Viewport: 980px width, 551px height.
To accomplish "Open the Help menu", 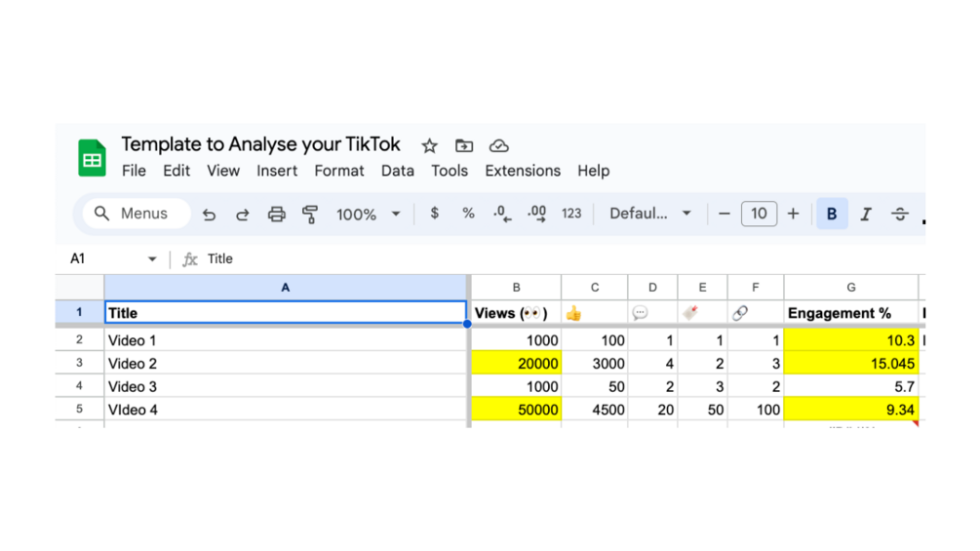I will click(593, 171).
